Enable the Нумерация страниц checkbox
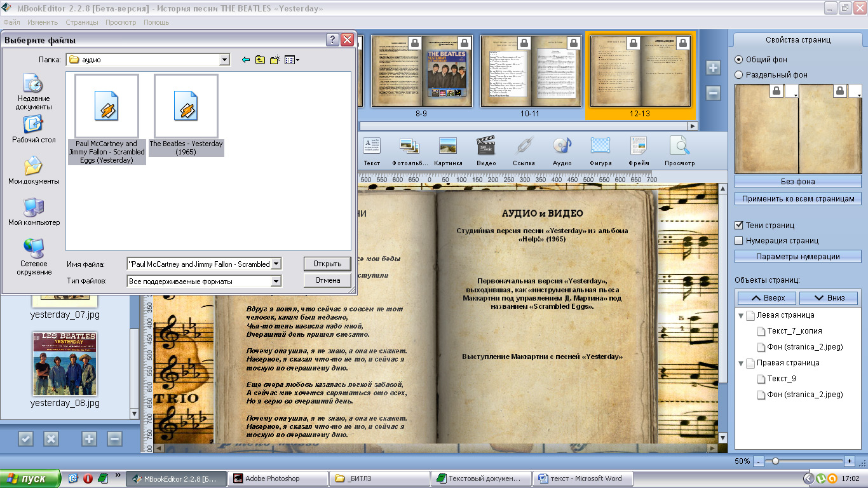The height and width of the screenshot is (488, 868). 738,240
